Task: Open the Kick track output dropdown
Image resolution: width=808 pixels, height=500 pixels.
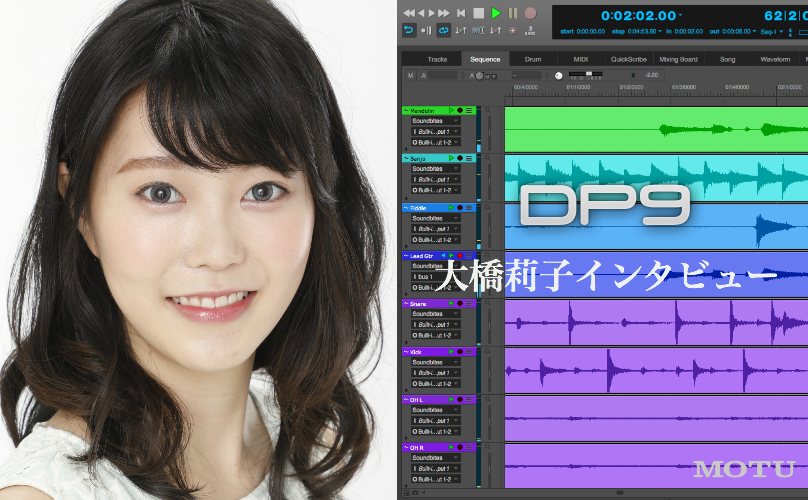Action: [x=435, y=384]
